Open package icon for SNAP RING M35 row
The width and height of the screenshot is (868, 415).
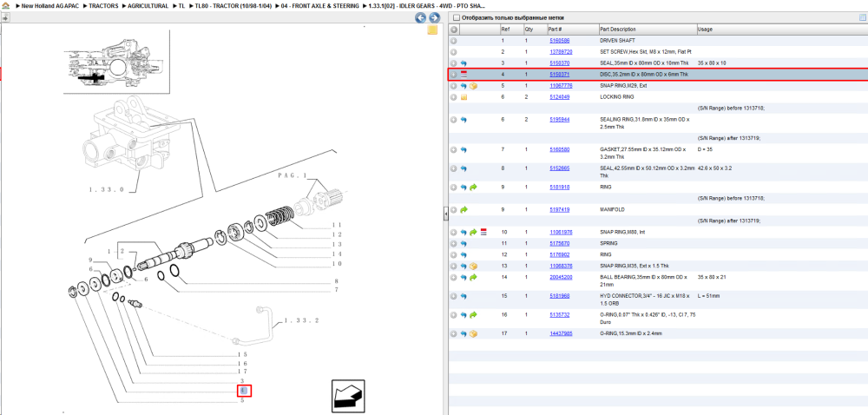[x=473, y=267]
